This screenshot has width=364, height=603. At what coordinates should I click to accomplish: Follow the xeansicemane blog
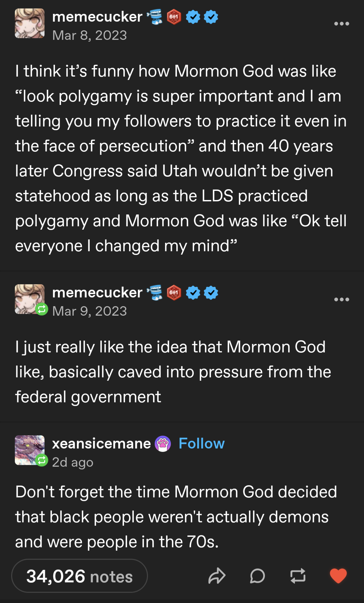[202, 443]
